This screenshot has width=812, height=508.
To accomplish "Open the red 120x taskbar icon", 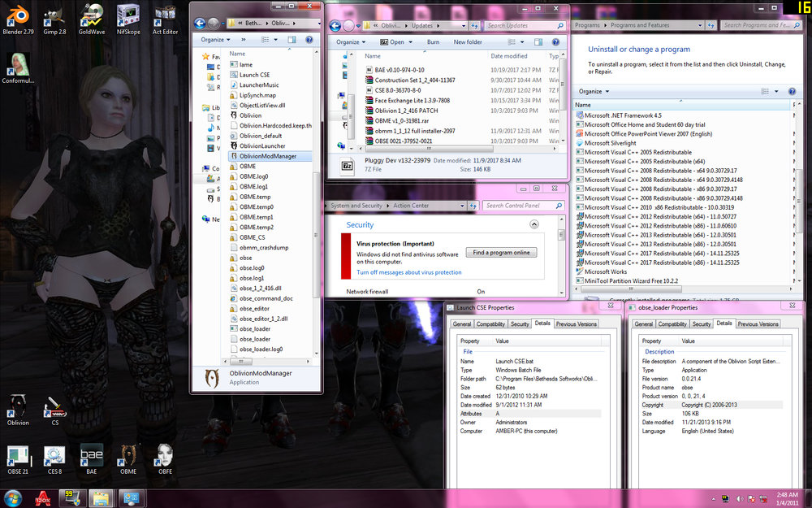I will (42, 499).
